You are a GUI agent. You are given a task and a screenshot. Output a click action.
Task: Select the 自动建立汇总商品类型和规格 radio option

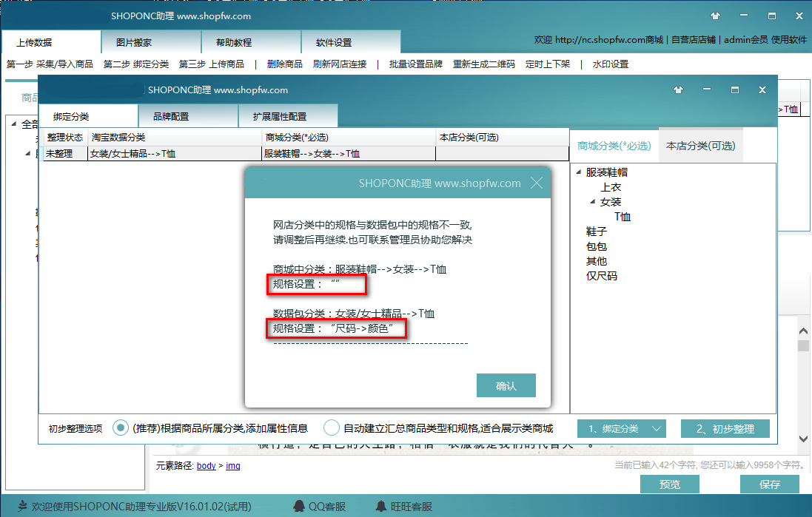(x=332, y=428)
